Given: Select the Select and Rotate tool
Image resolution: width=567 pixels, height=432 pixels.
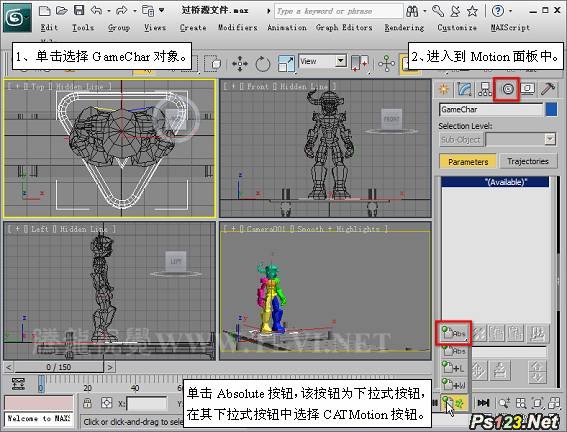Looking at the screenshot, I should (263, 64).
